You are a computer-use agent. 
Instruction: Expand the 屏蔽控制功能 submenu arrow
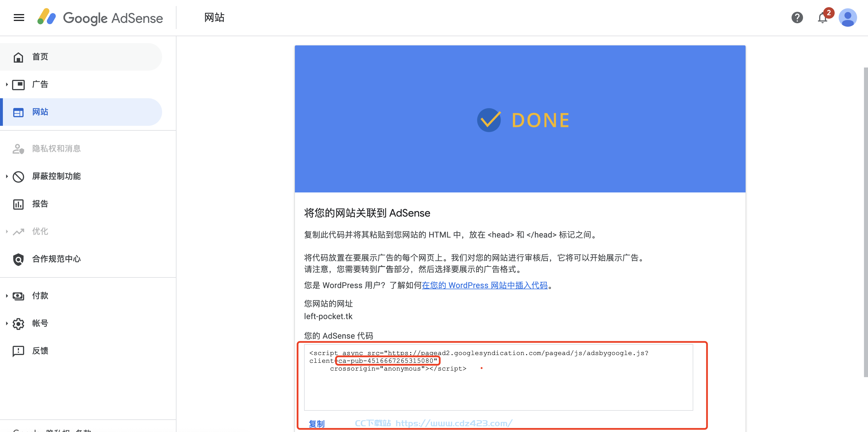pyautogui.click(x=6, y=176)
